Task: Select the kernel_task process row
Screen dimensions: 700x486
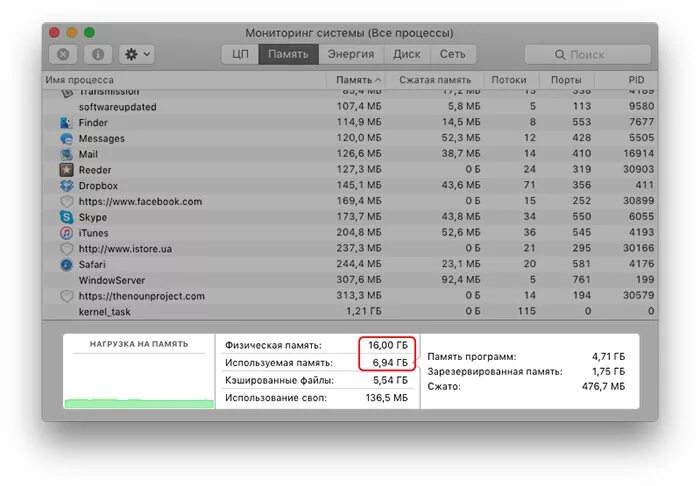Action: [x=350, y=312]
